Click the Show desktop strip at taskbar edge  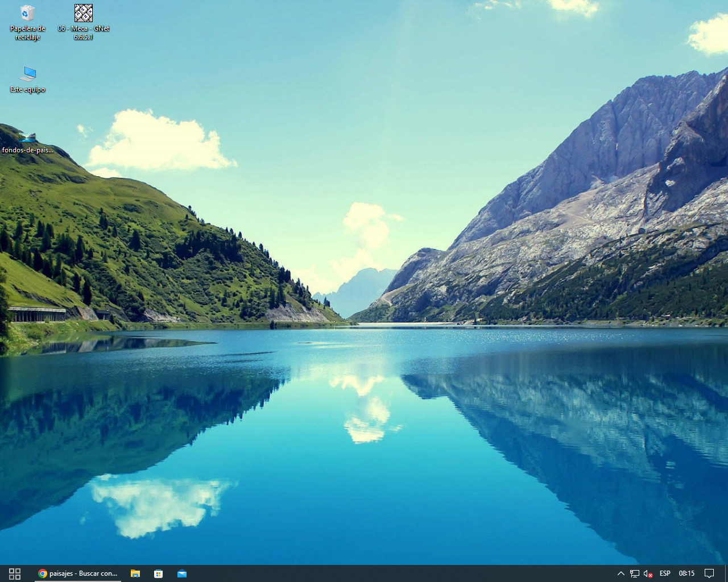pyautogui.click(x=726, y=573)
